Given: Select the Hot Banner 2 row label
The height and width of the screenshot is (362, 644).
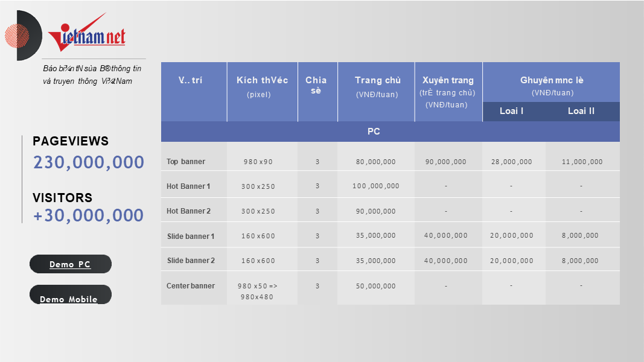Looking at the screenshot, I should click(x=188, y=211).
